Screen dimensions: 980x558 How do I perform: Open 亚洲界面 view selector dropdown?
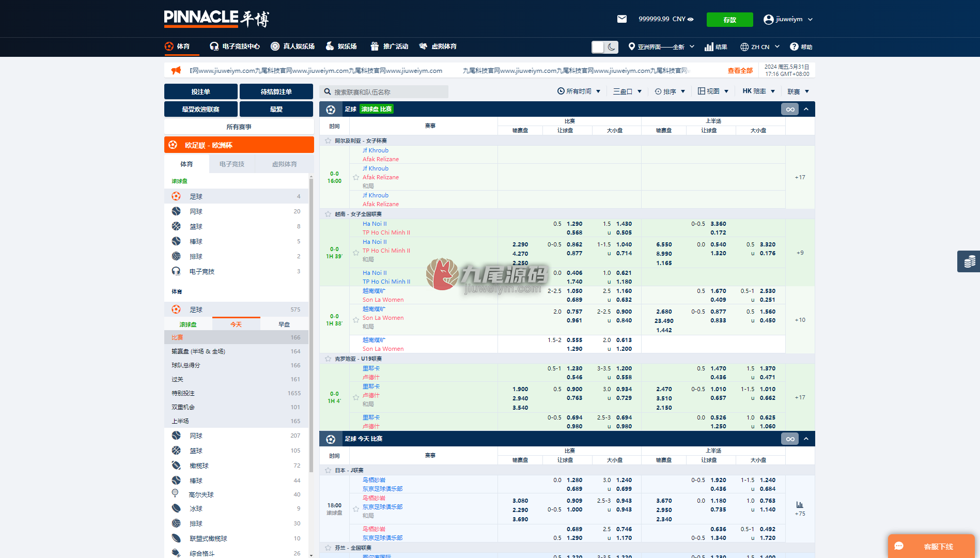pos(661,47)
